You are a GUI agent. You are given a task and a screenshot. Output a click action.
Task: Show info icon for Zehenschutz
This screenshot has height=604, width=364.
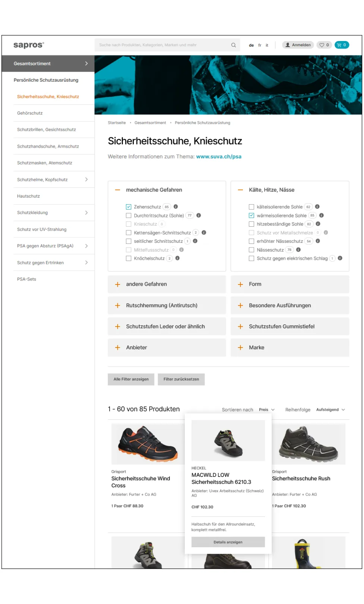[x=176, y=207]
